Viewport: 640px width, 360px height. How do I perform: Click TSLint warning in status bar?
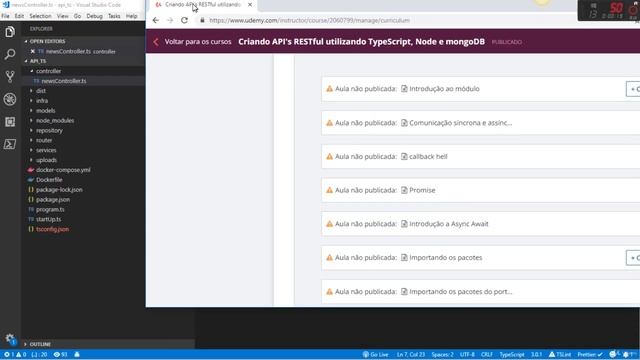click(x=560, y=355)
